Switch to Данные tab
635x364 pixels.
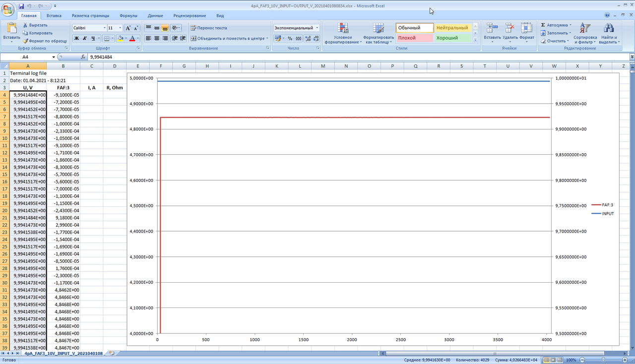tap(155, 15)
